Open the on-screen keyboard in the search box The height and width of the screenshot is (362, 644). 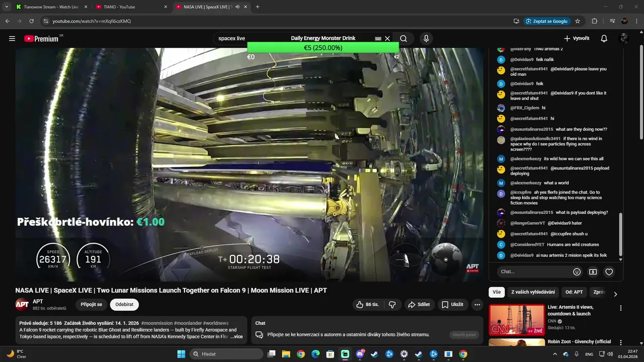tap(378, 39)
